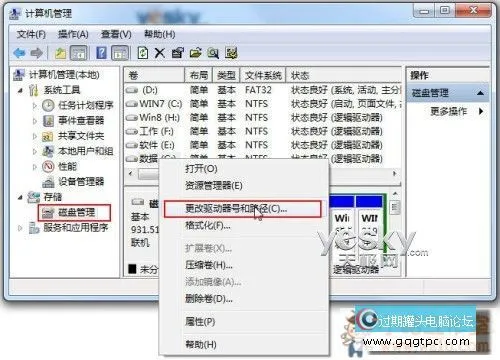Click the last toolbar settings list icon
This screenshot has width=500, height=360.
click(x=231, y=53)
